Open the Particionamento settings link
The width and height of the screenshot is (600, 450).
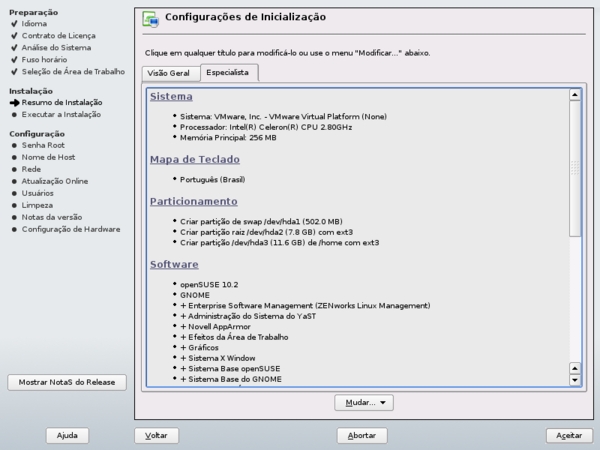pyautogui.click(x=194, y=201)
